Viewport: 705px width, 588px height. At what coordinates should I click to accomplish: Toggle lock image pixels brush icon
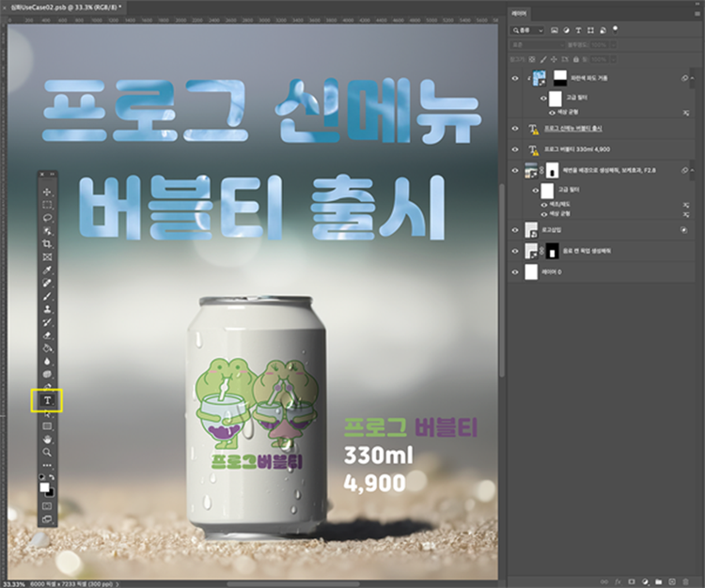click(x=543, y=59)
